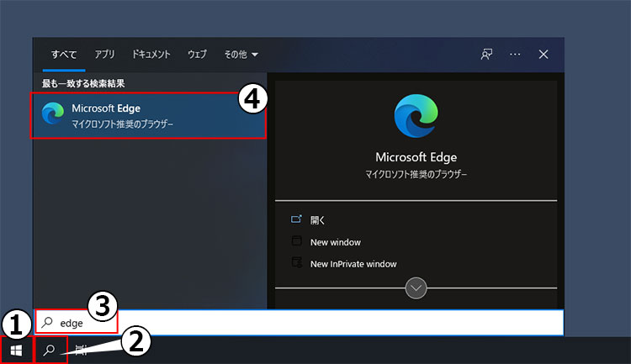Screen dimensions: 631x364
Task: Click the feedback person icon
Action: click(486, 55)
